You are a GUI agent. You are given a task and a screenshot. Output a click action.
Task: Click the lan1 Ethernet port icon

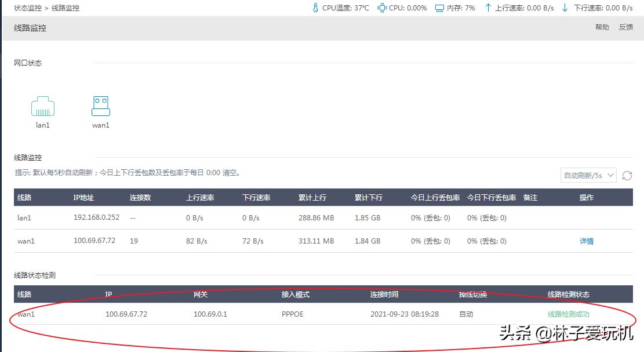point(43,107)
